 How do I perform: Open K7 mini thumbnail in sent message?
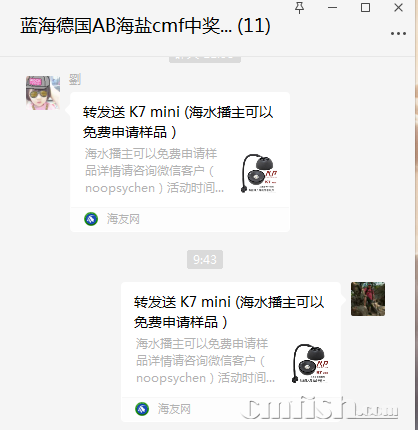[310, 363]
